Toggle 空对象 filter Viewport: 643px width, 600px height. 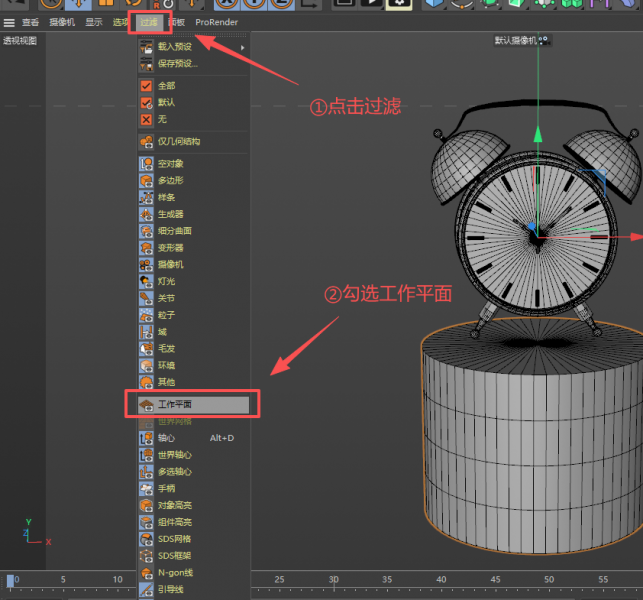193,164
